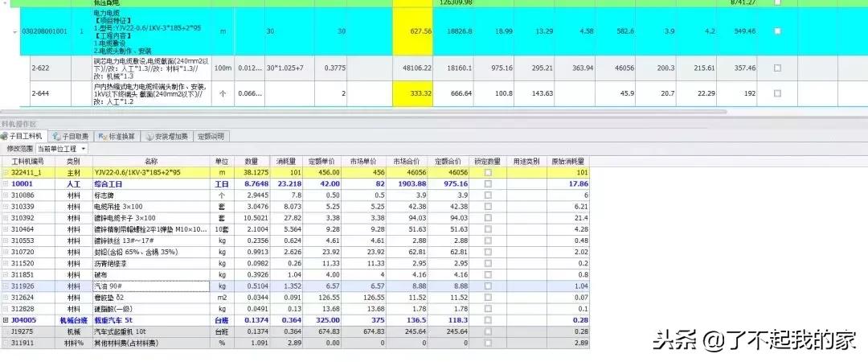Switch to the 子目取费 tab

pyautogui.click(x=70, y=137)
